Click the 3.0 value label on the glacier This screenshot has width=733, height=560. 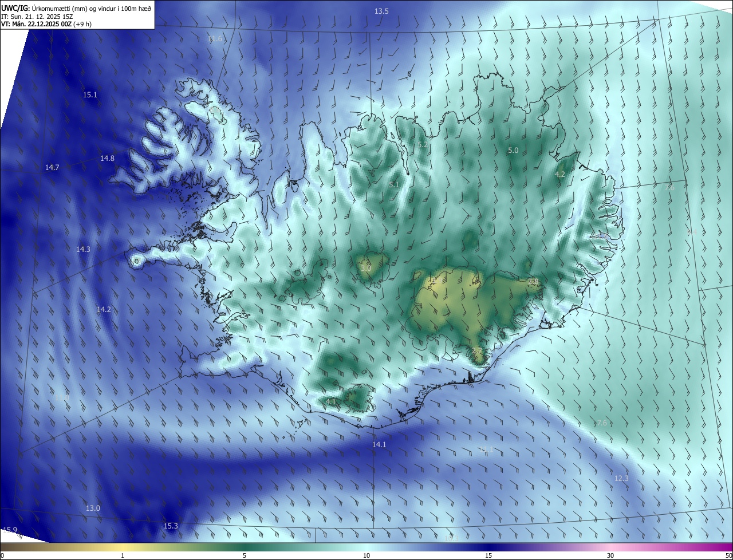366,268
